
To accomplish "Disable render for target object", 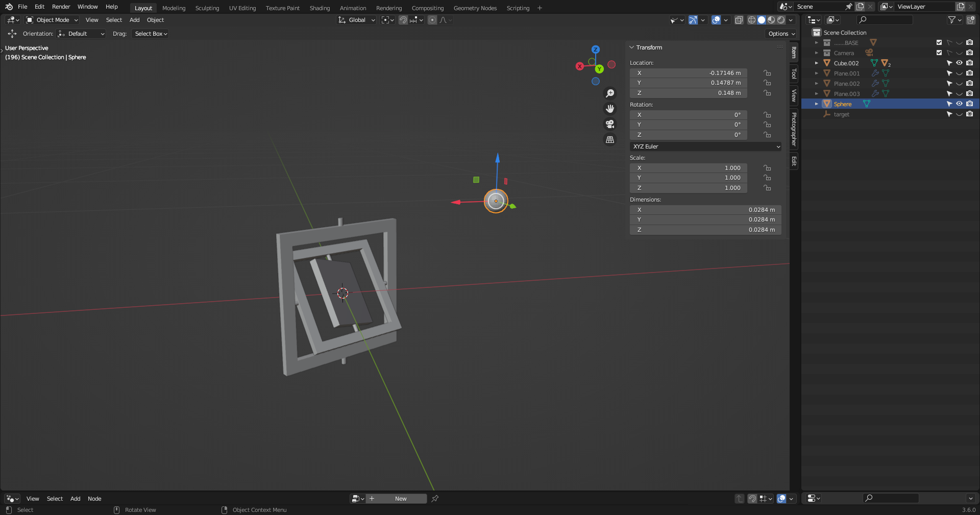I will click(x=969, y=114).
